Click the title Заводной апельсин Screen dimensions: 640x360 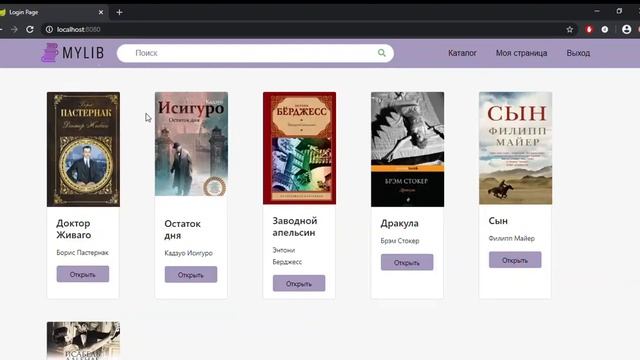[295, 227]
